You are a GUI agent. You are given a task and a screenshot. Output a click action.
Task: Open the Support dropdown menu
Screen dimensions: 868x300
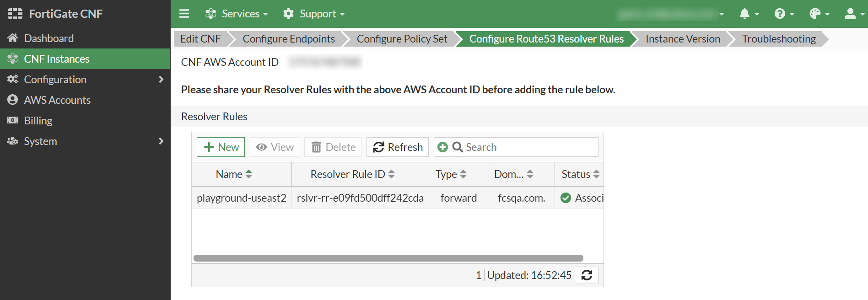(314, 14)
